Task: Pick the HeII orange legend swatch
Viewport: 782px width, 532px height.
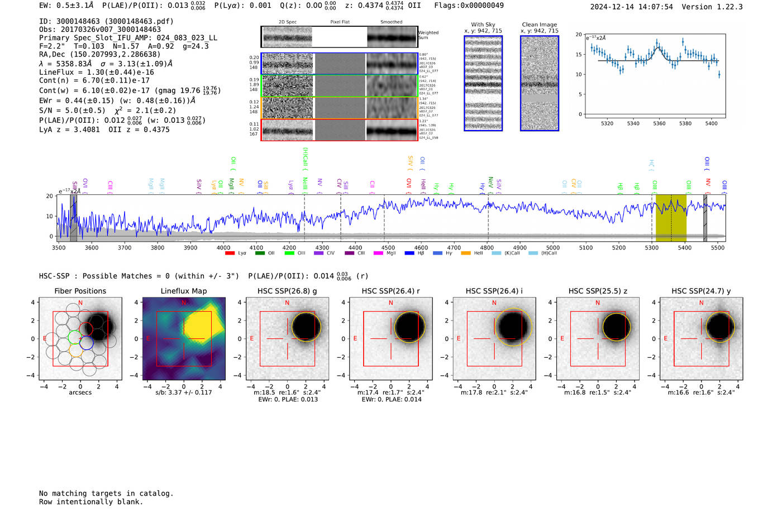Action: click(466, 253)
